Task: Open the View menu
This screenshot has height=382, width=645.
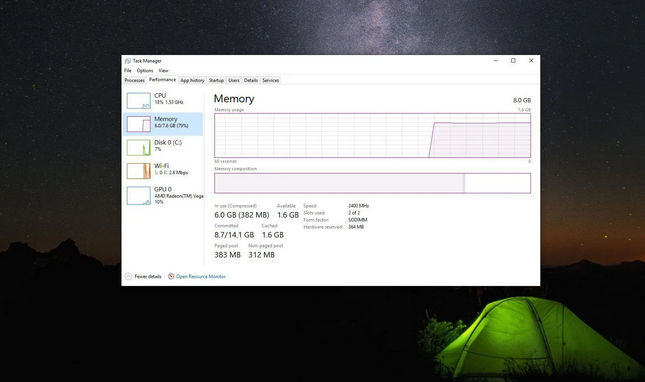Action: click(163, 70)
